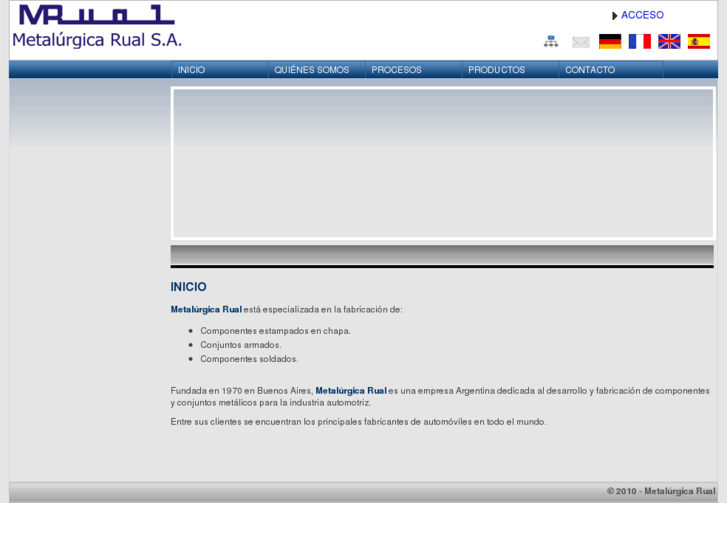
Task: Click 'Componentes soldados.' list item
Action: [249, 359]
